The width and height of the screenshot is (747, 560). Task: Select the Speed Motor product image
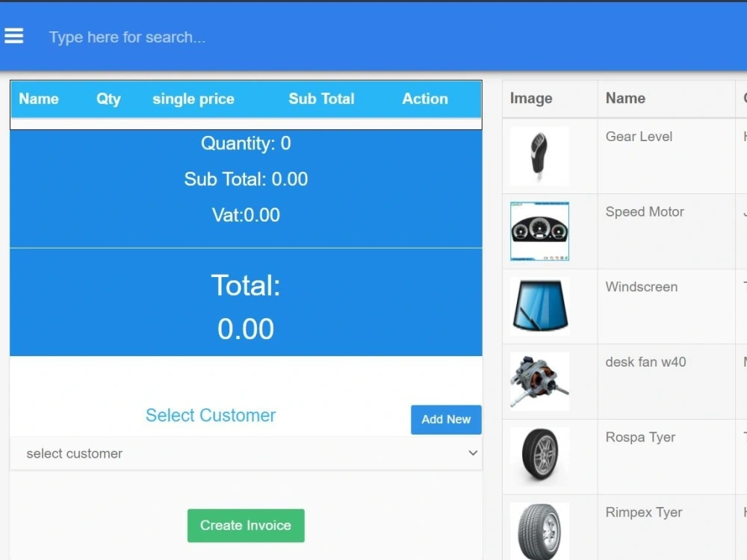[x=539, y=231]
